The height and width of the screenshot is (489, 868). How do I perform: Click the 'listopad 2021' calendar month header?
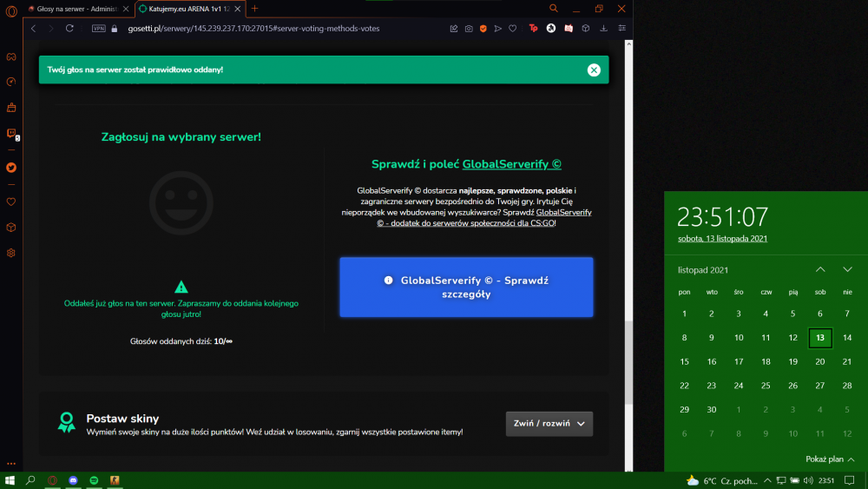(x=703, y=270)
